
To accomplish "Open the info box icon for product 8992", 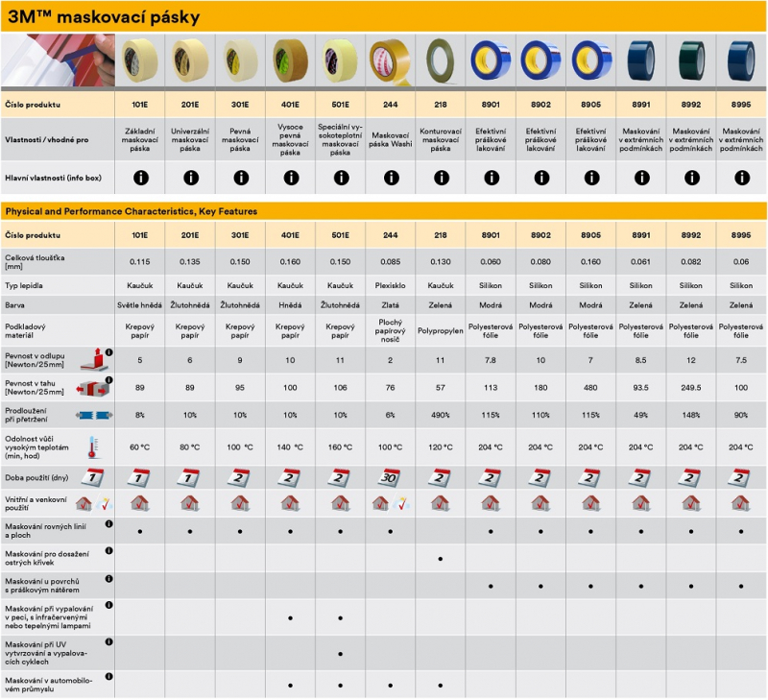I will point(692,178).
